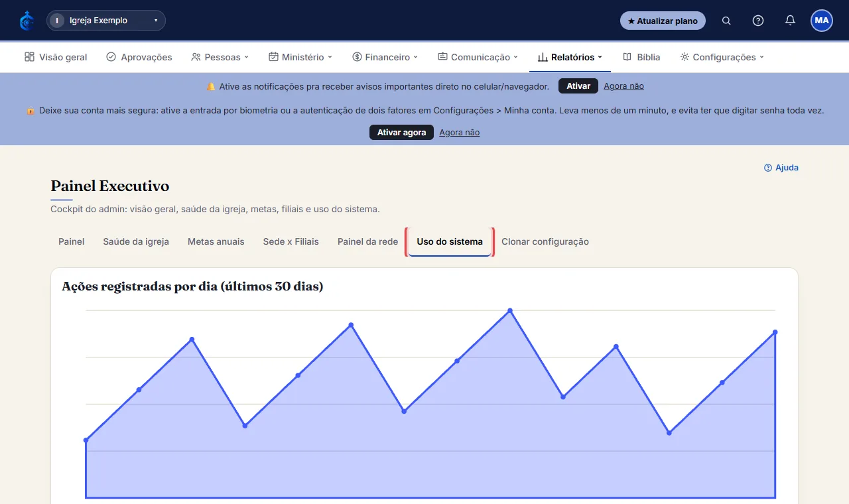Screen dimensions: 849x504
Task: Expand the Pessoas menu chevron
Action: (246, 57)
